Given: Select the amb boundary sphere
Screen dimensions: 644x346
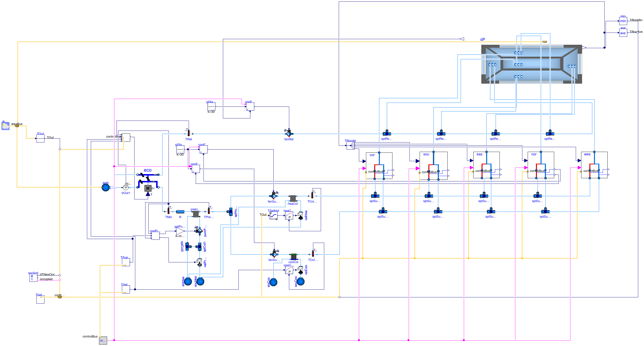Looking at the screenshot, I should coord(105,187).
